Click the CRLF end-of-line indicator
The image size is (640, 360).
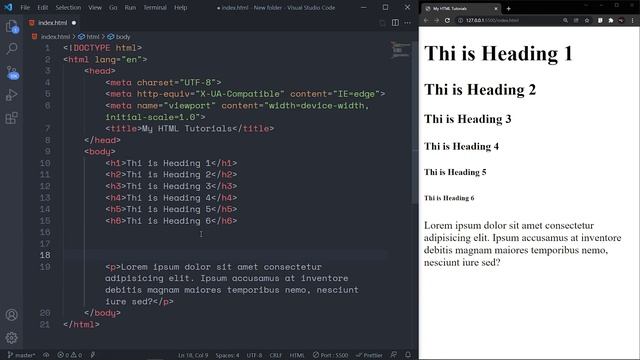(x=276, y=355)
